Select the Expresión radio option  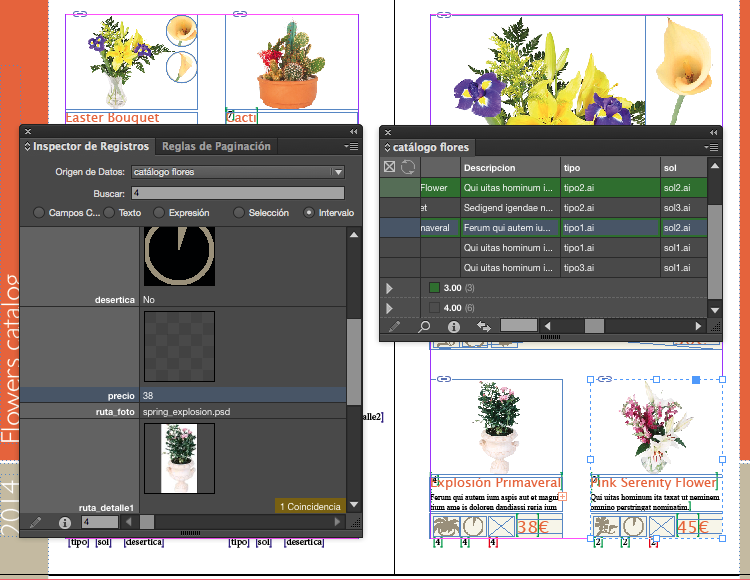coord(159,212)
